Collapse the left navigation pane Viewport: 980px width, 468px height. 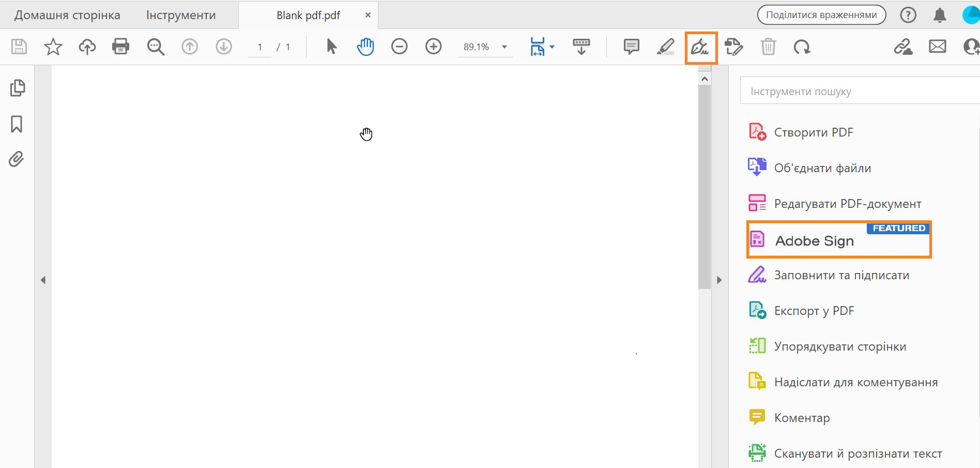click(43, 280)
